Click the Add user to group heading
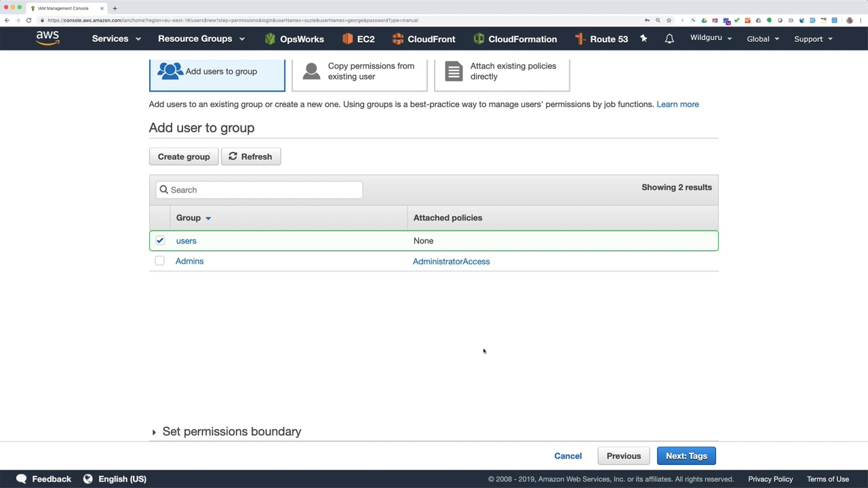Screen dimensions: 868x488 point(201,128)
